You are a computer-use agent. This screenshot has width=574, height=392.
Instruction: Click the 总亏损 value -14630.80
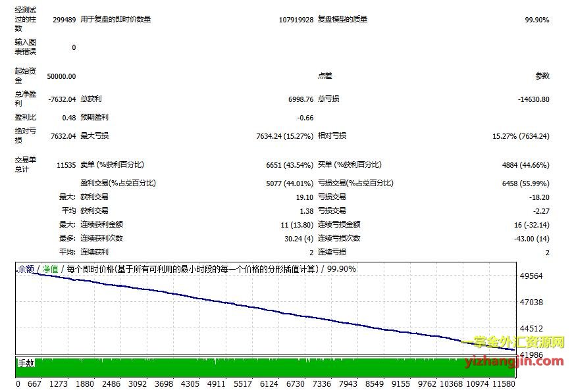pyautogui.click(x=533, y=99)
